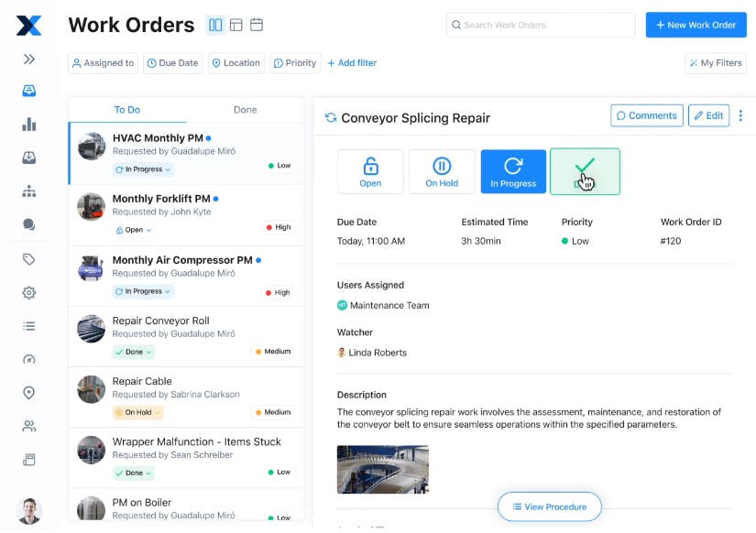The width and height of the screenshot is (756, 533).
Task: Expand the Due Date filter options
Action: tap(172, 63)
